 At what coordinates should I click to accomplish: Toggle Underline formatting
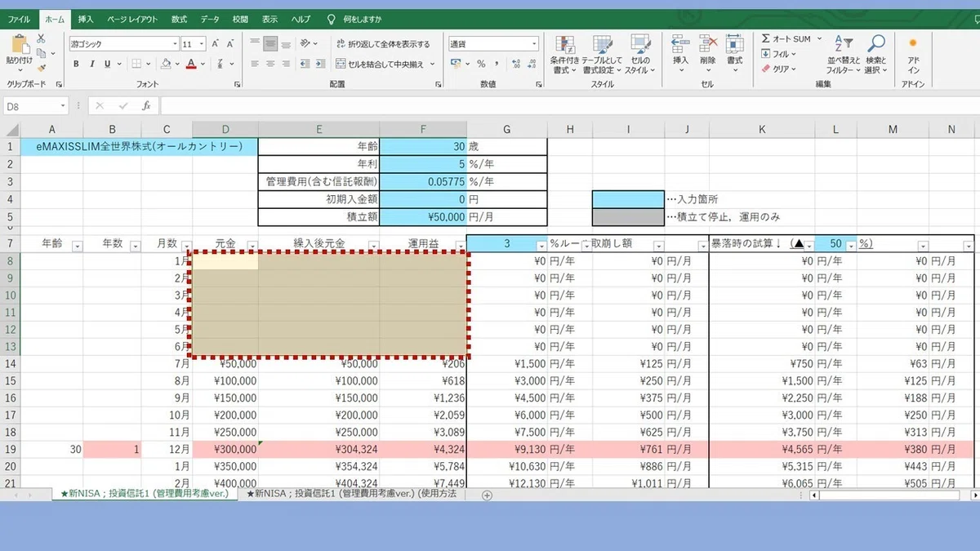pos(108,64)
